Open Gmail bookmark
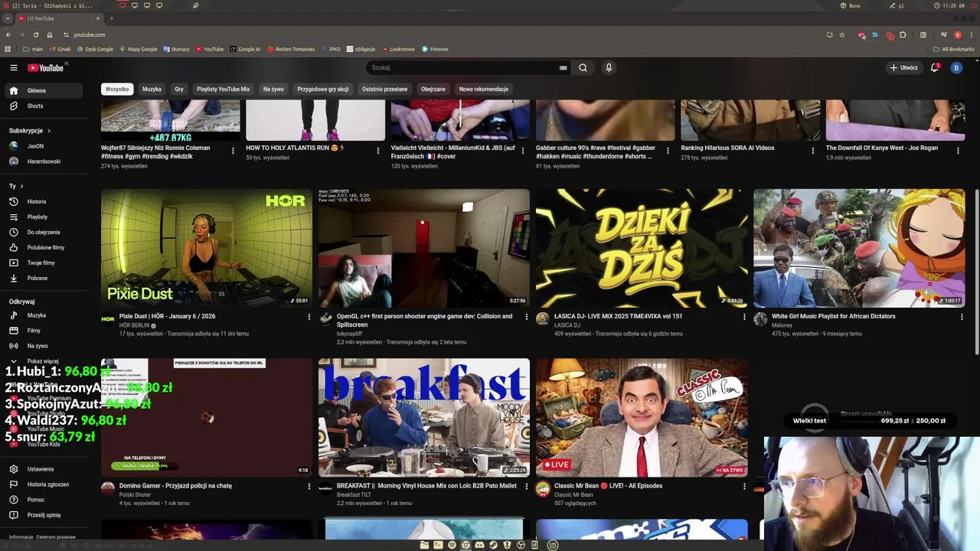 (x=60, y=49)
